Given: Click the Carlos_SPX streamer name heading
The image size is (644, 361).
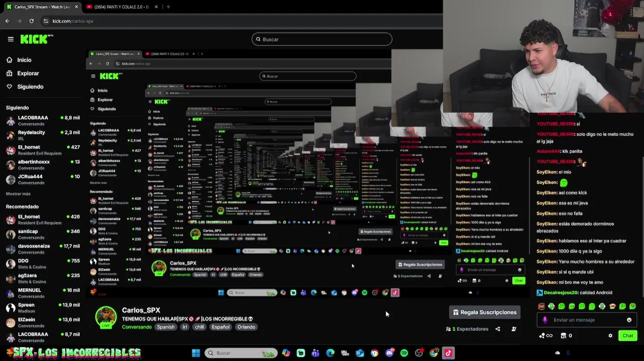Looking at the screenshot, I should coord(141,310).
